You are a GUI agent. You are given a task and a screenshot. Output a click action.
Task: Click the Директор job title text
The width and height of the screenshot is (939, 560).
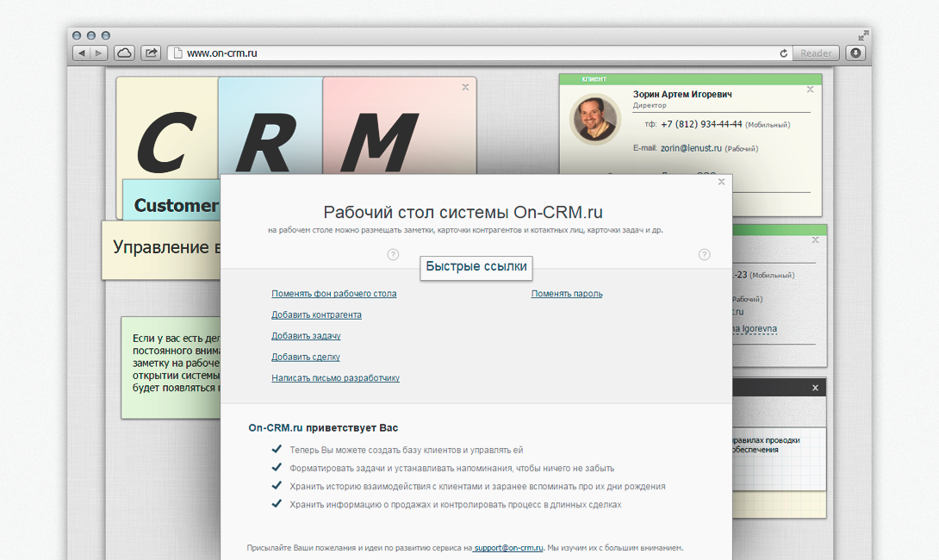[x=650, y=105]
